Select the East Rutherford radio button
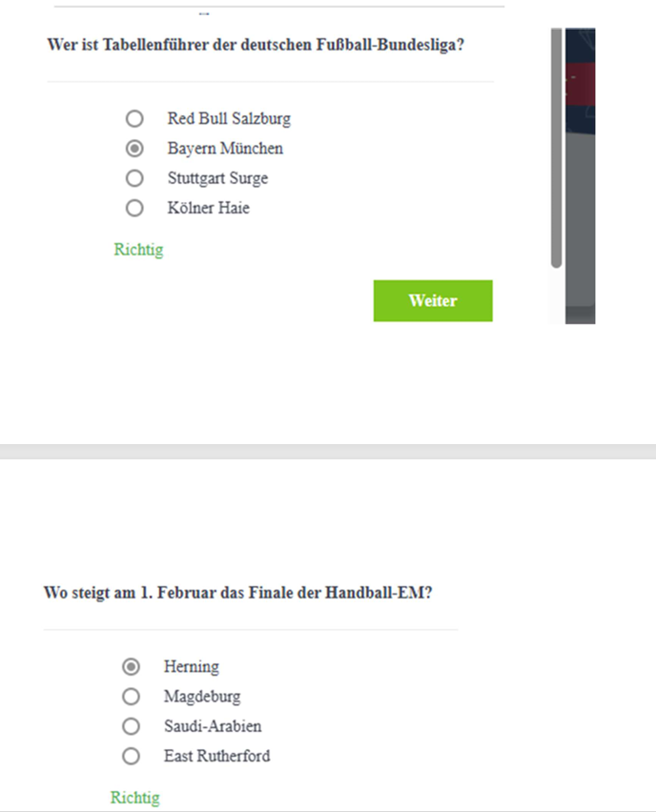Screen dimensions: 656x812 coord(132,756)
